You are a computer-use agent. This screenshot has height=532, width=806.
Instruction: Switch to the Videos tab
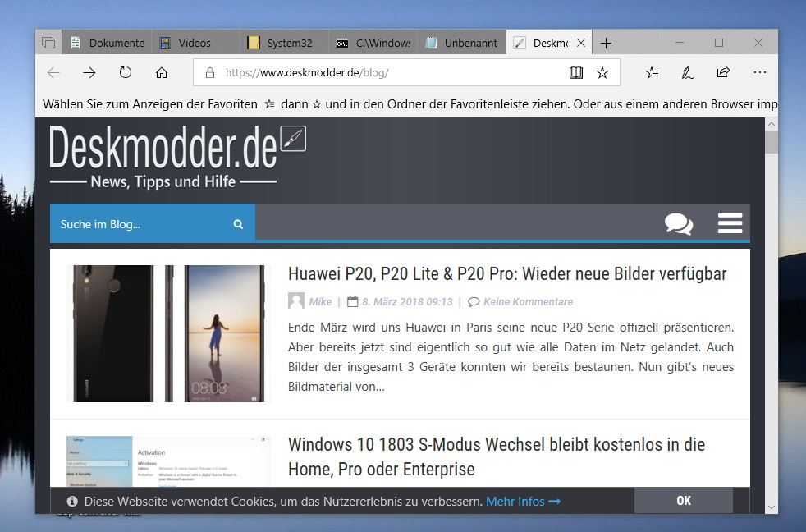[195, 43]
